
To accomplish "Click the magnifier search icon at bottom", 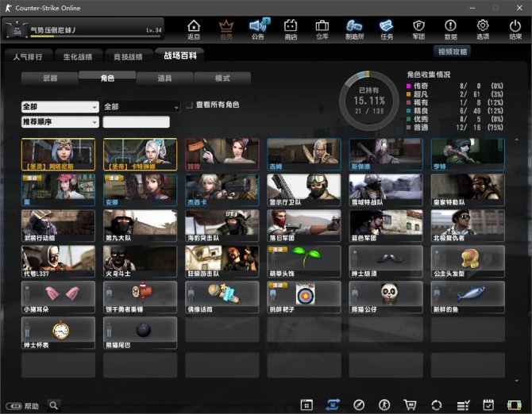I will coord(54,405).
